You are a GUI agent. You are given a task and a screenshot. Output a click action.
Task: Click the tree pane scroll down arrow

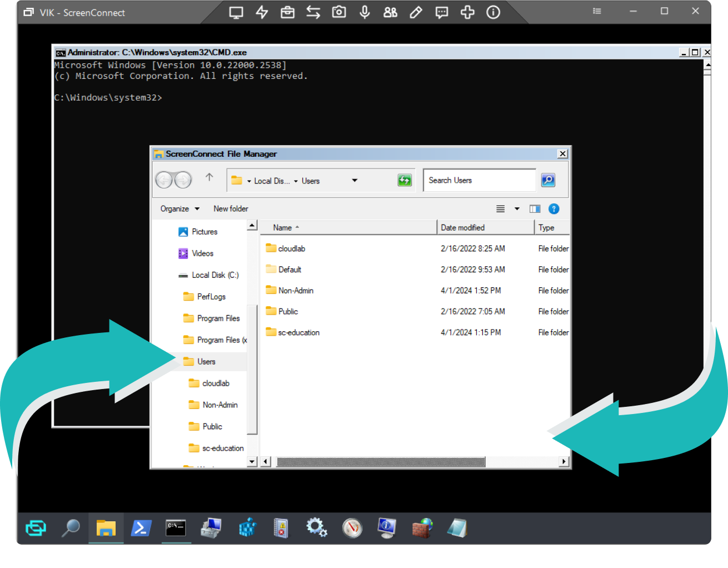pyautogui.click(x=252, y=461)
